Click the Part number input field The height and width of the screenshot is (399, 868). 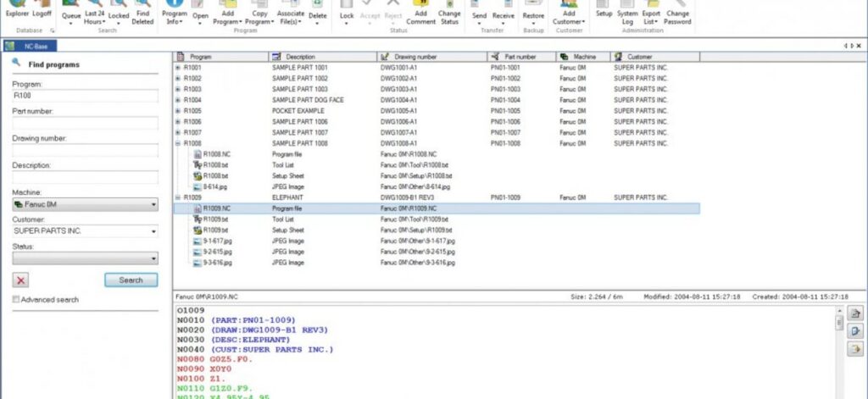point(86,123)
